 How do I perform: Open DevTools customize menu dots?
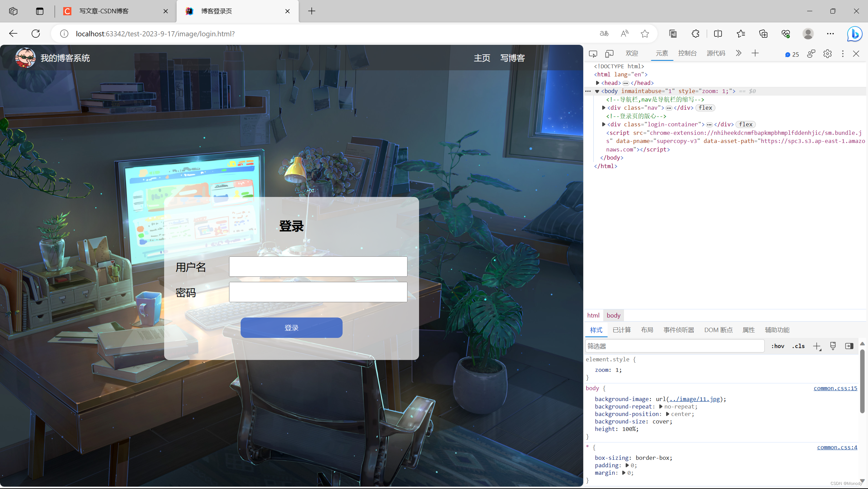click(843, 54)
